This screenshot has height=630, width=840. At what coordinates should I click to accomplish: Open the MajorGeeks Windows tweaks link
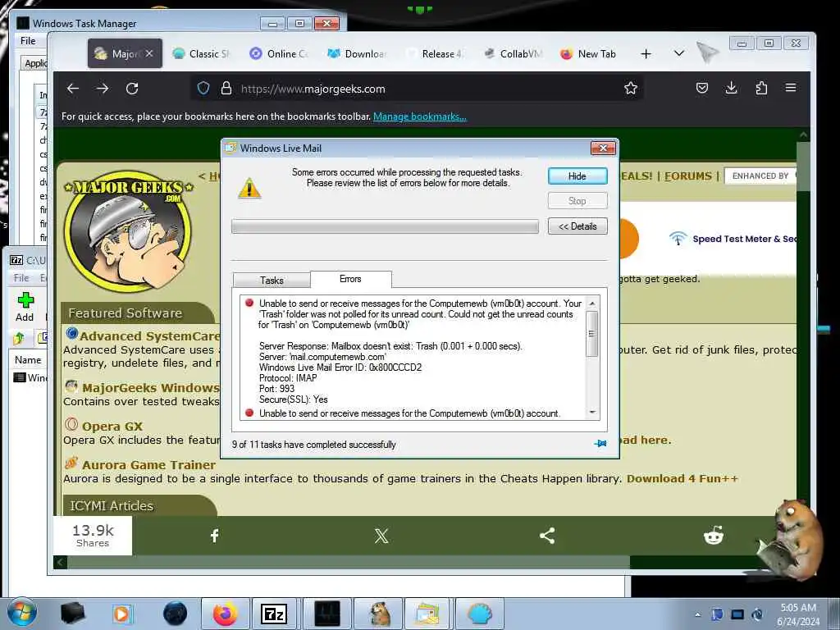[151, 387]
